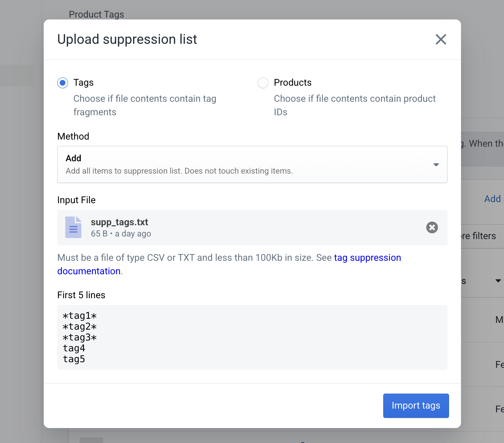Click the Method section label
This screenshot has width=504, height=443.
73,136
